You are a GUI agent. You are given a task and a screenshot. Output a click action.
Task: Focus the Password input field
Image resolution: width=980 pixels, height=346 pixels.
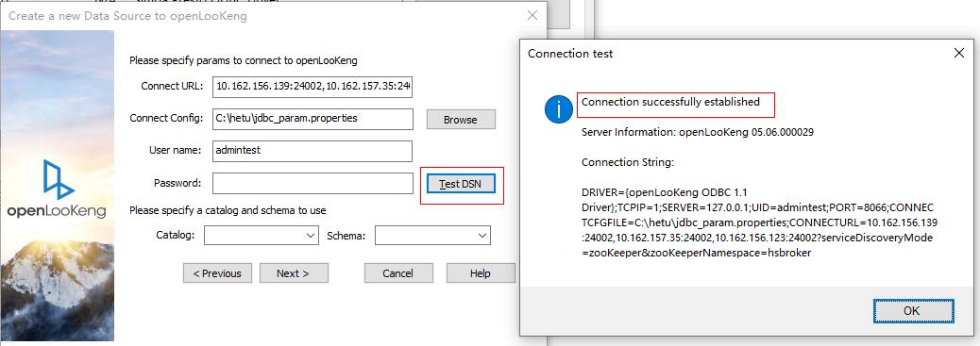coord(313,184)
